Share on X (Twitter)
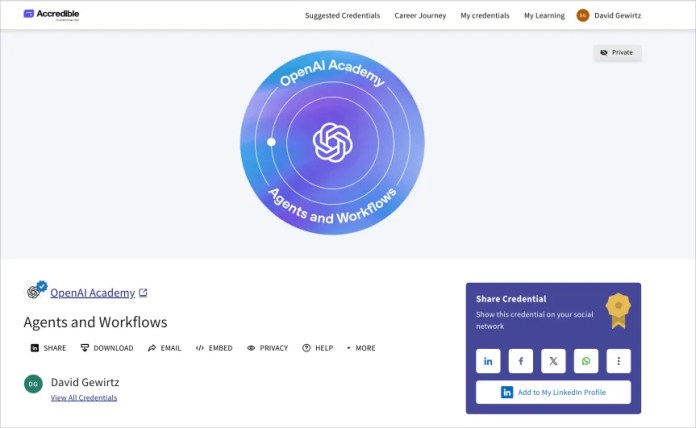Image resolution: width=696 pixels, height=428 pixels. coord(553,361)
